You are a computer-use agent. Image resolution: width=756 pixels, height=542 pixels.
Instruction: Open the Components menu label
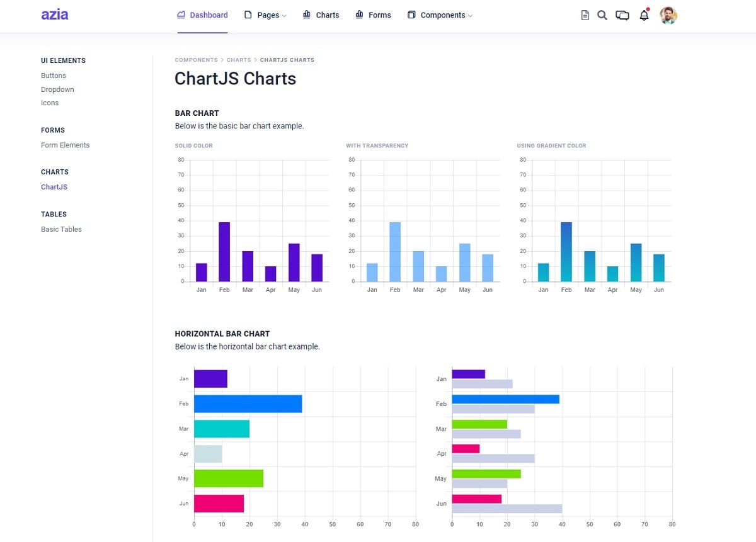click(x=443, y=15)
